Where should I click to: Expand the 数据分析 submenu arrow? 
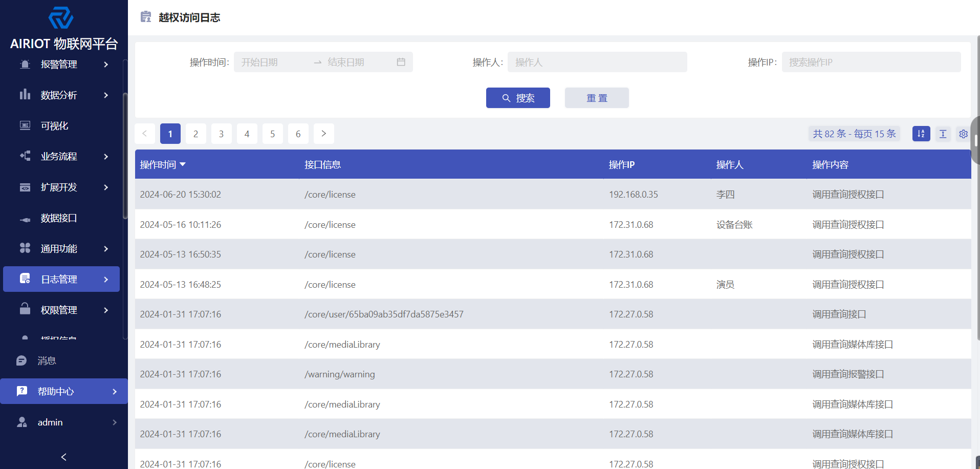tap(106, 95)
